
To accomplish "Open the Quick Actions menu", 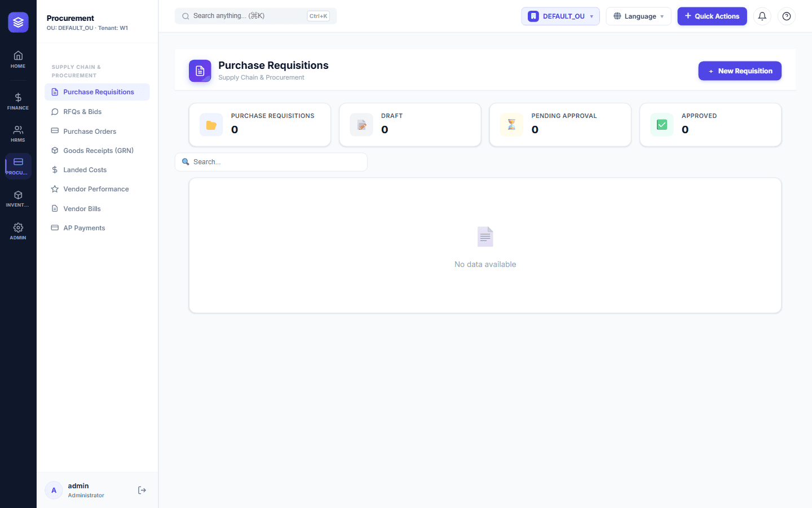I will coord(712,16).
